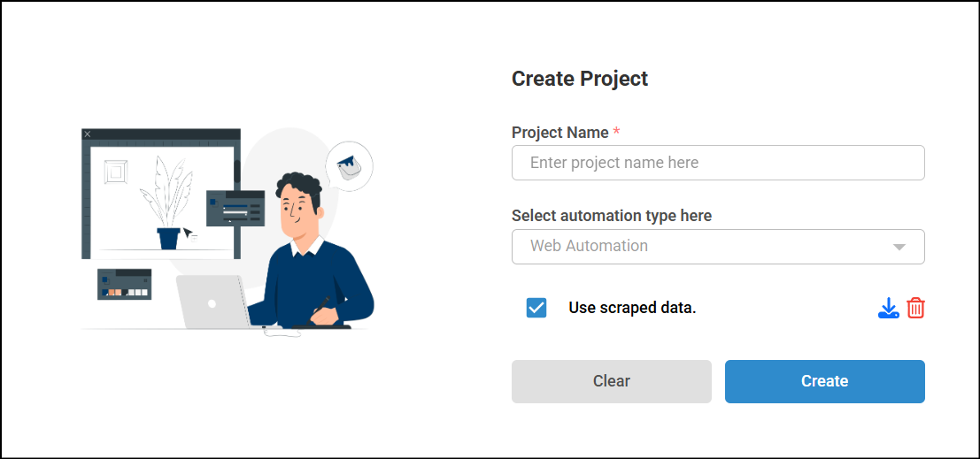Image resolution: width=980 pixels, height=459 pixels.
Task: Uncheck the Use scraped data checkbox
Action: 536,308
